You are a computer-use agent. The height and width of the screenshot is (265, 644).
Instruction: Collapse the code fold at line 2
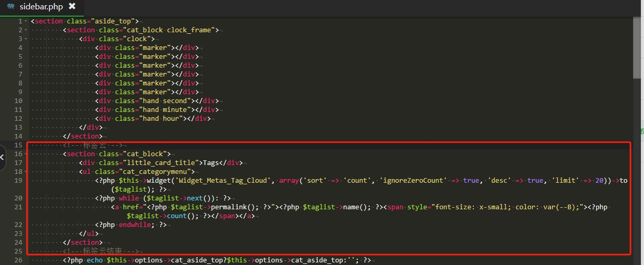pos(27,30)
